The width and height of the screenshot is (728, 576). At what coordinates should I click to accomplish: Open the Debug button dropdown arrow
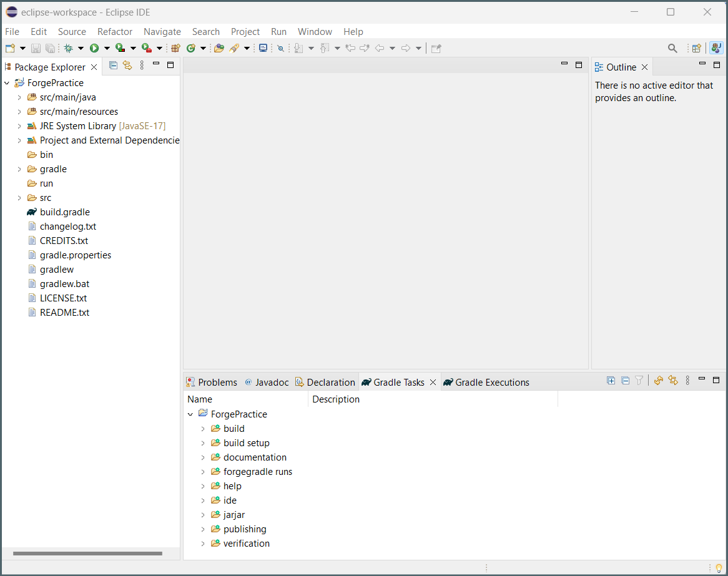81,48
